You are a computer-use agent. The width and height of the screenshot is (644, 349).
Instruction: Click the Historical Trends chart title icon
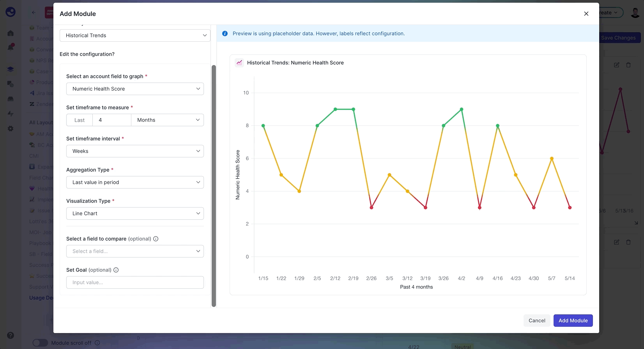[239, 62]
